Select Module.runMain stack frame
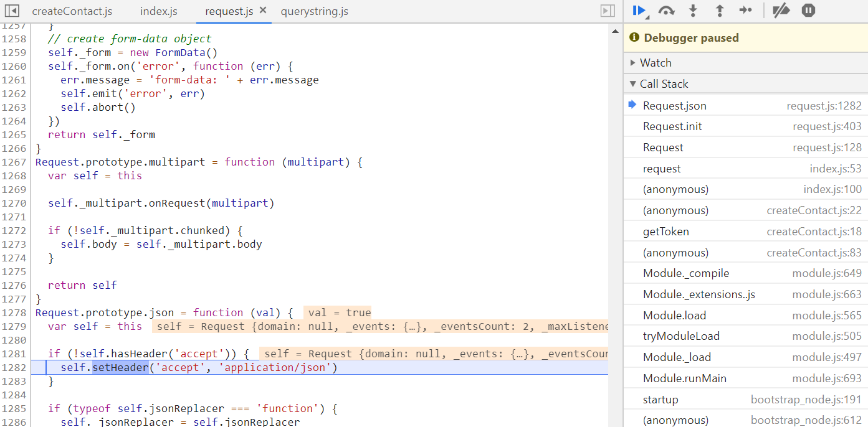This screenshot has width=868, height=427. pos(746,378)
